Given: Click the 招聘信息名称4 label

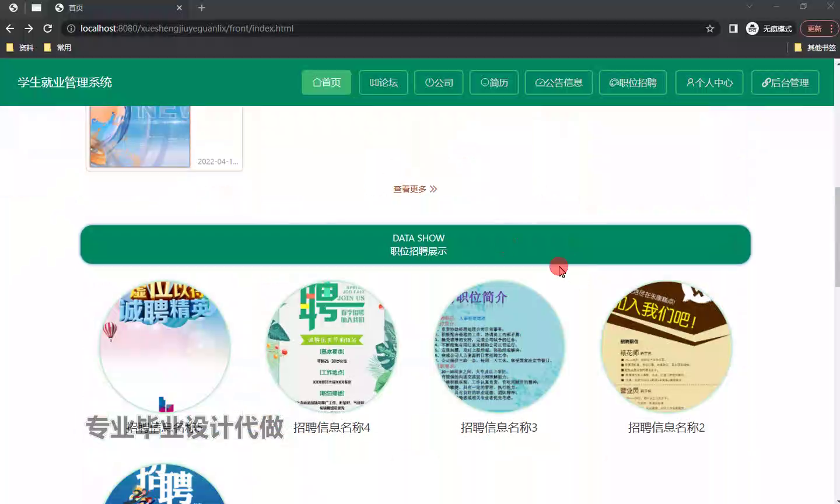Looking at the screenshot, I should pos(332,428).
